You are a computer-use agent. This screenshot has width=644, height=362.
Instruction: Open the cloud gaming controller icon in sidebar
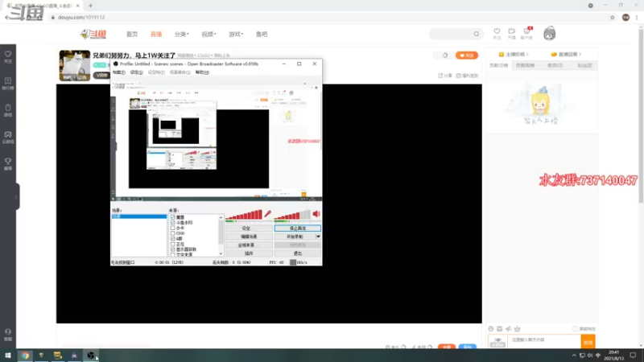(x=8, y=134)
